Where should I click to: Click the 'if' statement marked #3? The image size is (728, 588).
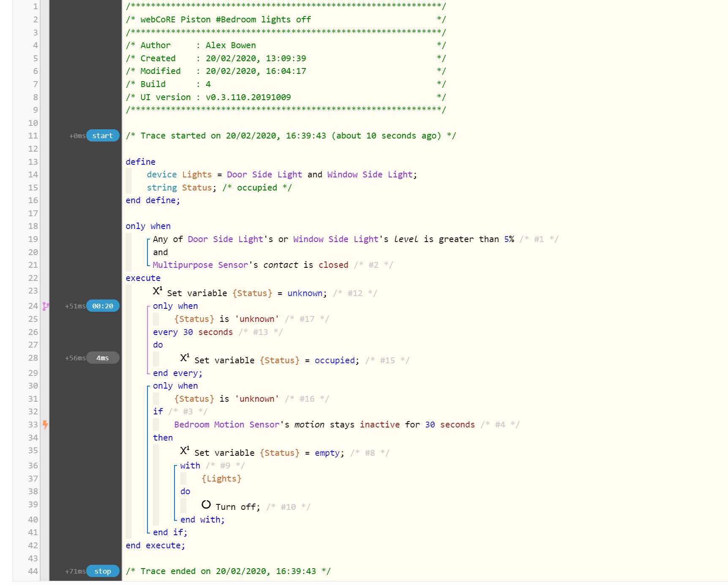click(x=158, y=411)
